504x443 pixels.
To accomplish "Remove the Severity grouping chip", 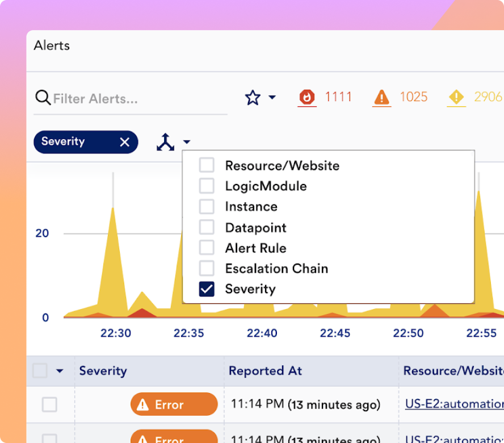I will tap(125, 142).
